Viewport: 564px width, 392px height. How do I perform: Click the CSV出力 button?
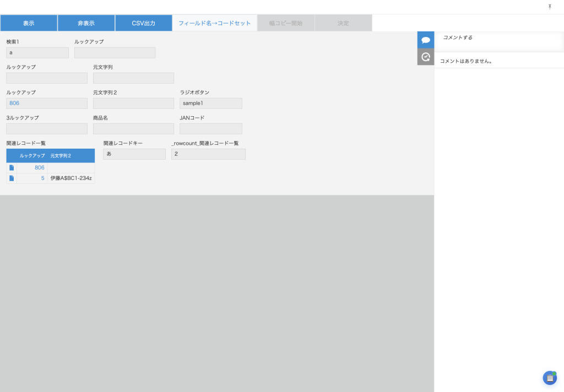click(143, 23)
